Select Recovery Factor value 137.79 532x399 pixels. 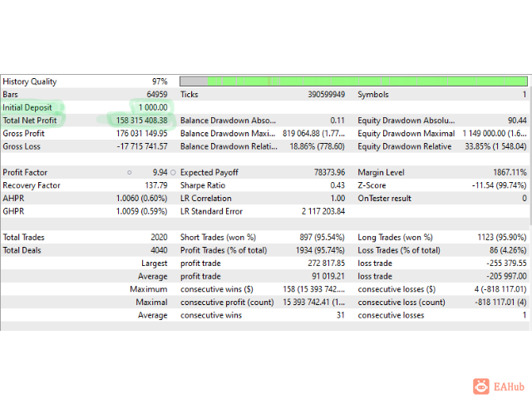click(x=156, y=185)
